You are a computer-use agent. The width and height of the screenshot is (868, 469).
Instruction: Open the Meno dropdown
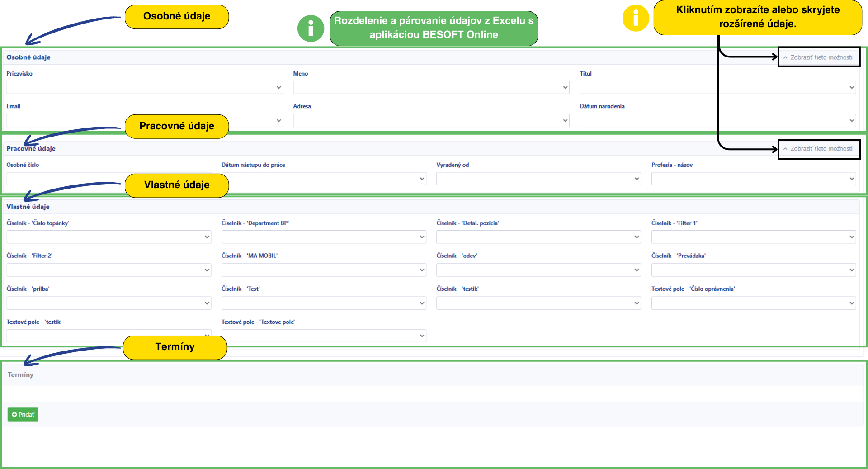431,87
